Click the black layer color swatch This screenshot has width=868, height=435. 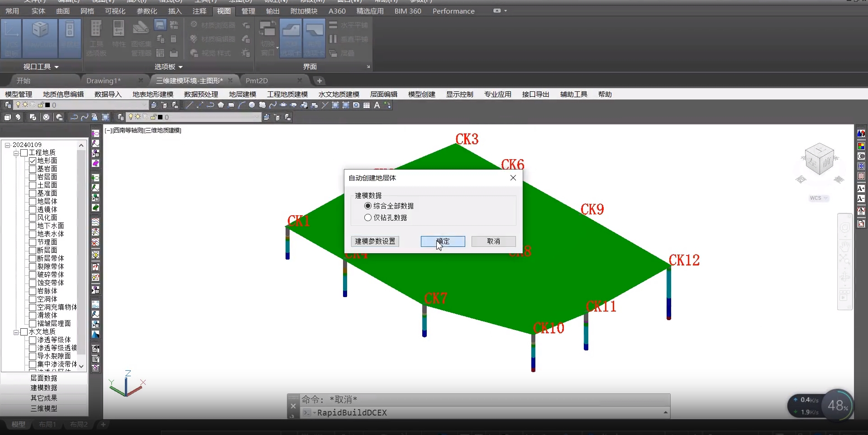point(48,105)
